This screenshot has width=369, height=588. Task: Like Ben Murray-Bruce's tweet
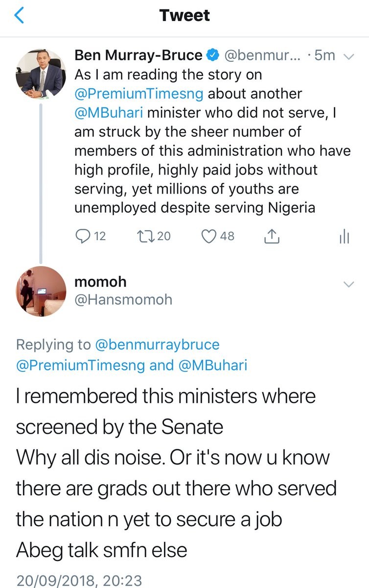tap(209, 236)
